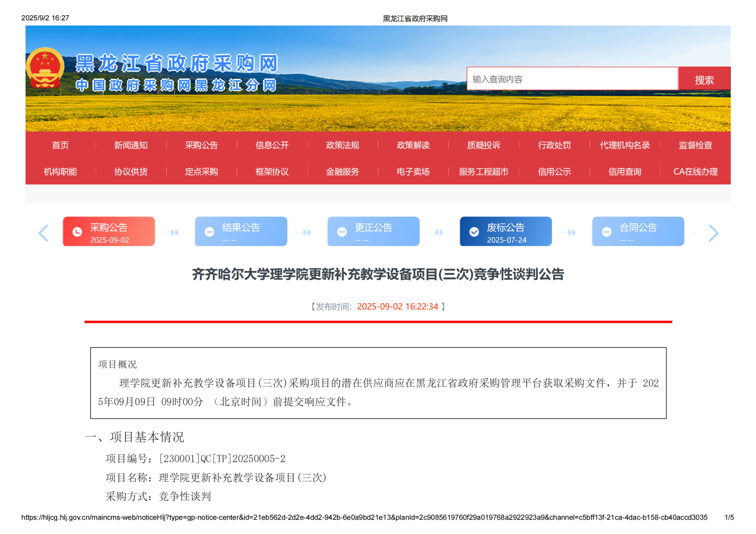Select 质疑投诉 in the menu
The image size is (756, 534).
coord(484,145)
